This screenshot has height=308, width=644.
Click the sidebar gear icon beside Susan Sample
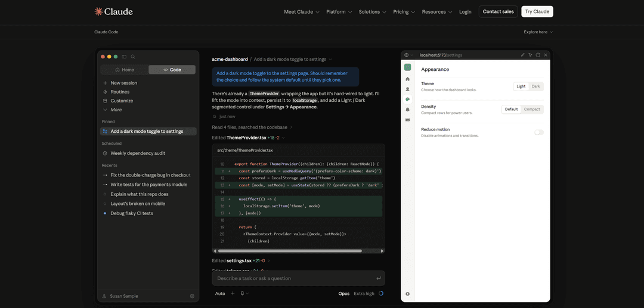tap(192, 295)
